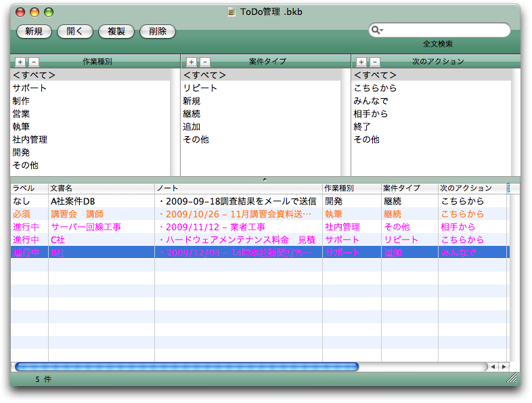Select リピート in 案件タイプ list

[x=200, y=88]
